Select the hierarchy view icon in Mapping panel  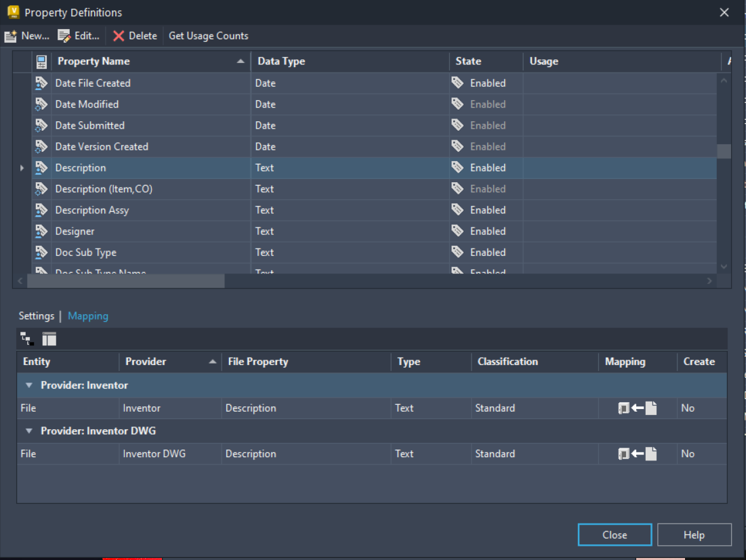pos(26,339)
